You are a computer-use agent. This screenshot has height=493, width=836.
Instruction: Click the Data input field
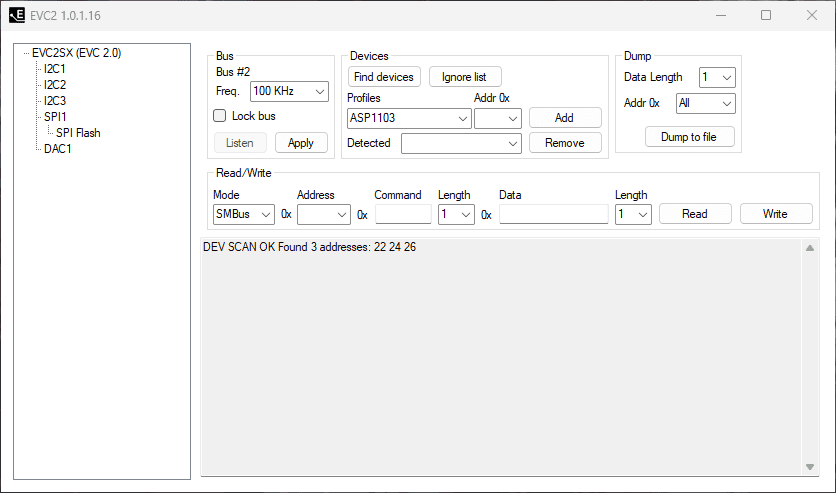[553, 214]
